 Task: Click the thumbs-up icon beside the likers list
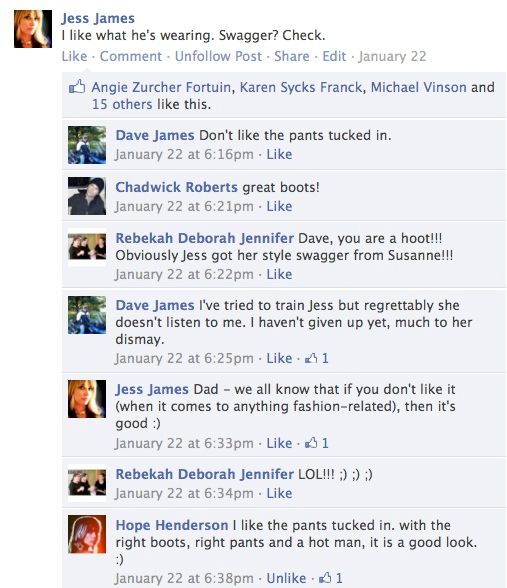coord(77,87)
